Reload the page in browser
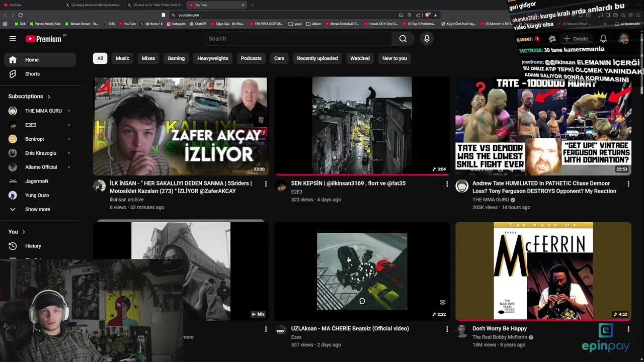644x362 pixels. click(x=20, y=15)
